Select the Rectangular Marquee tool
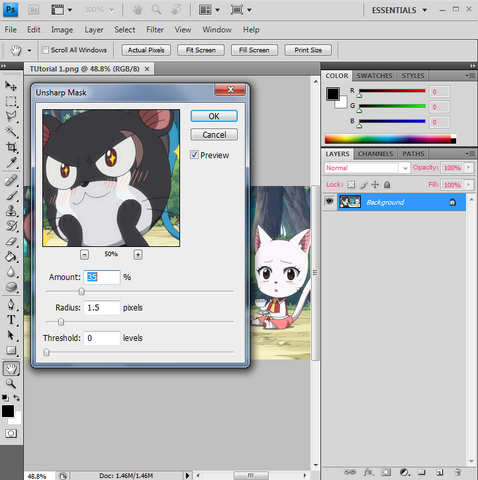The height and width of the screenshot is (480, 478). [11, 101]
